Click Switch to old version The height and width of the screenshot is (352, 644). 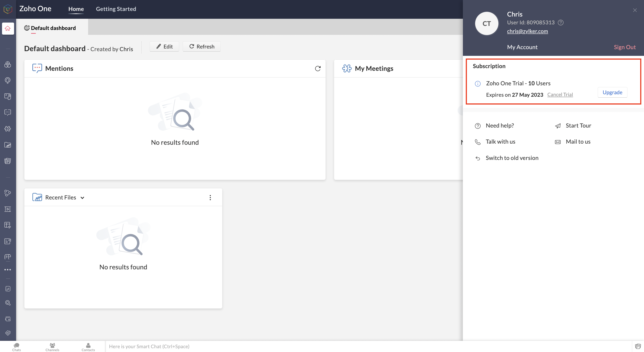click(x=512, y=158)
